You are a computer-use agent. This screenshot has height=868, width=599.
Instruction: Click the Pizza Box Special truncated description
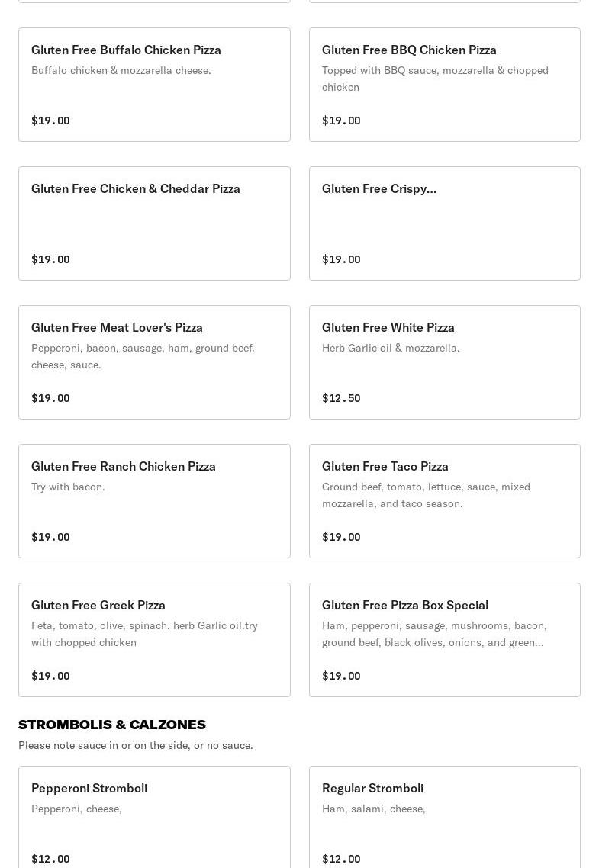coord(435,634)
